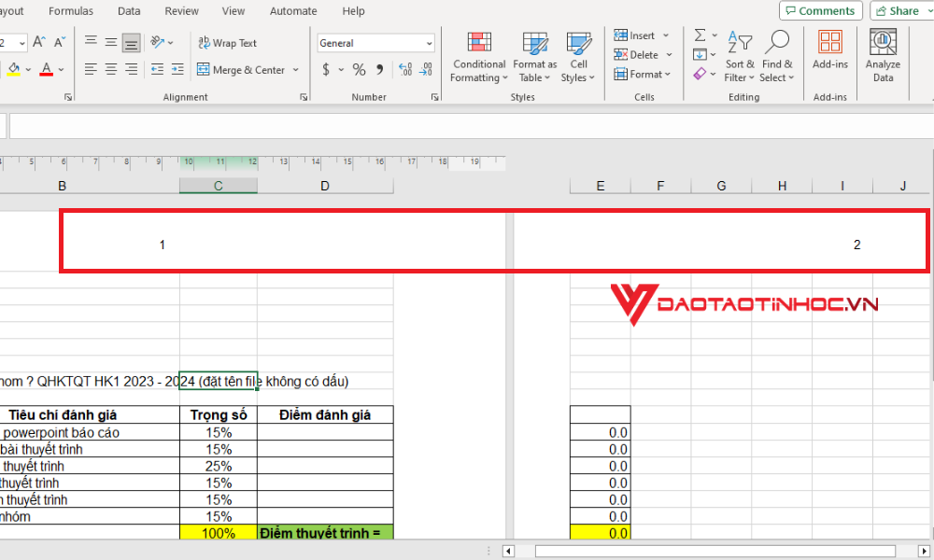This screenshot has width=934, height=560.
Task: Select the 100% yellow total cell
Action: (219, 533)
